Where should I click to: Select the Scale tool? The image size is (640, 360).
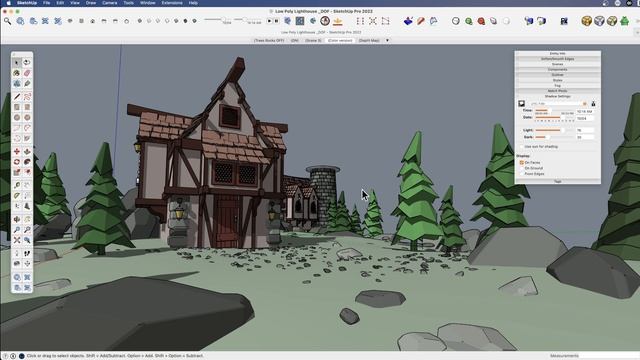click(x=17, y=172)
